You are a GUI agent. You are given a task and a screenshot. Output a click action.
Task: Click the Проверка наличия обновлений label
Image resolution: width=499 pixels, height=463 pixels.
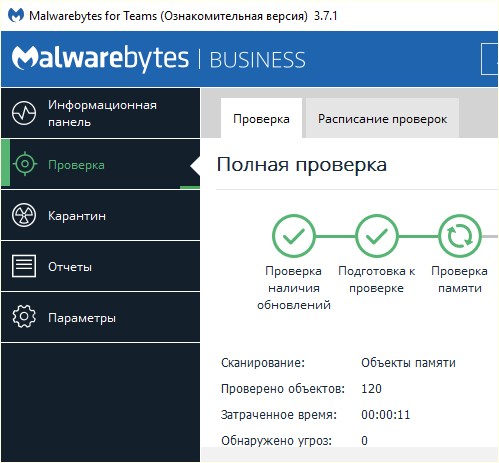[294, 288]
